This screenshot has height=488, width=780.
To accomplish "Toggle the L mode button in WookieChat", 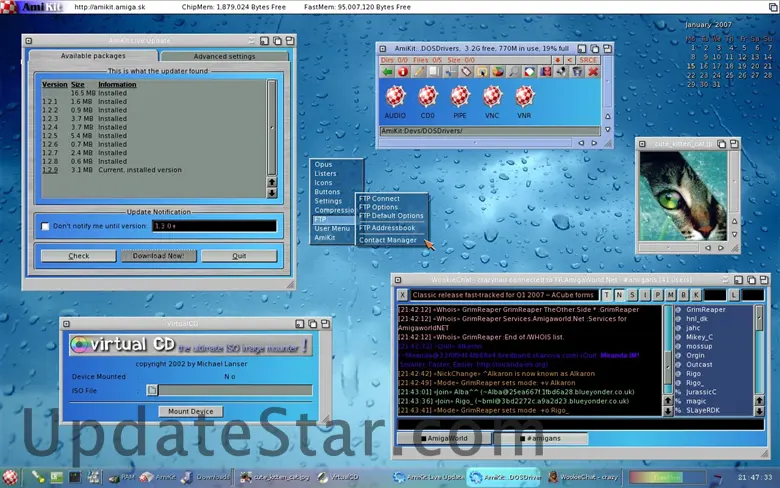I will click(x=734, y=295).
